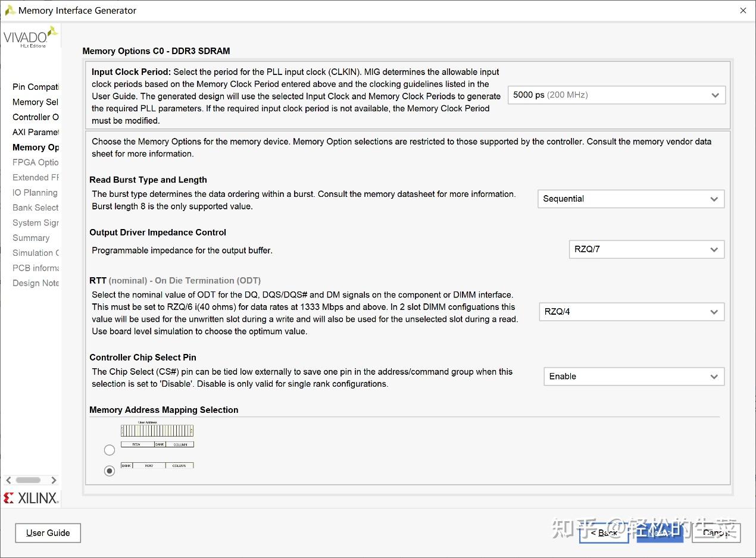Viewport: 756px width, 558px height.
Task: Click the Back button
Action: [604, 533]
